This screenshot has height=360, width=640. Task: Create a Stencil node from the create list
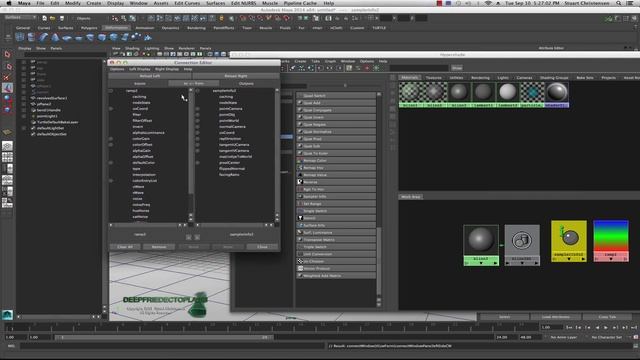336,218
